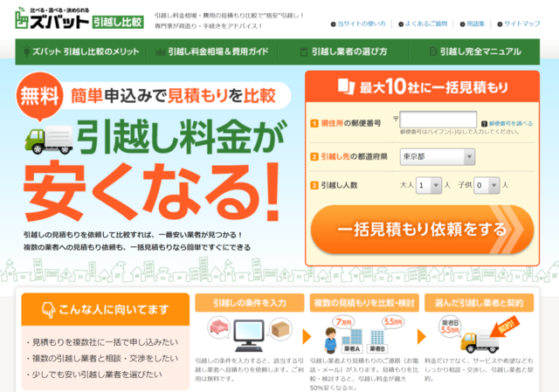Select the 引越し業者の選び方 menu tab
The height and width of the screenshot is (392, 559).
pyautogui.click(x=347, y=52)
